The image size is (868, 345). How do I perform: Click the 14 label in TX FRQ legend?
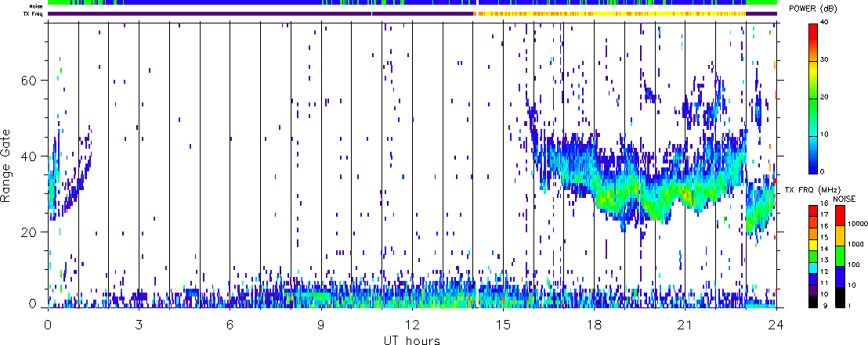(825, 249)
